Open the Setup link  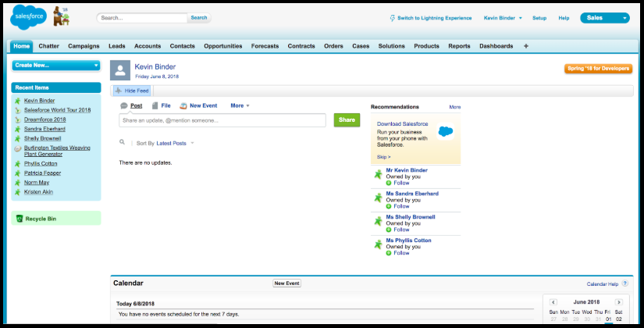pos(539,18)
